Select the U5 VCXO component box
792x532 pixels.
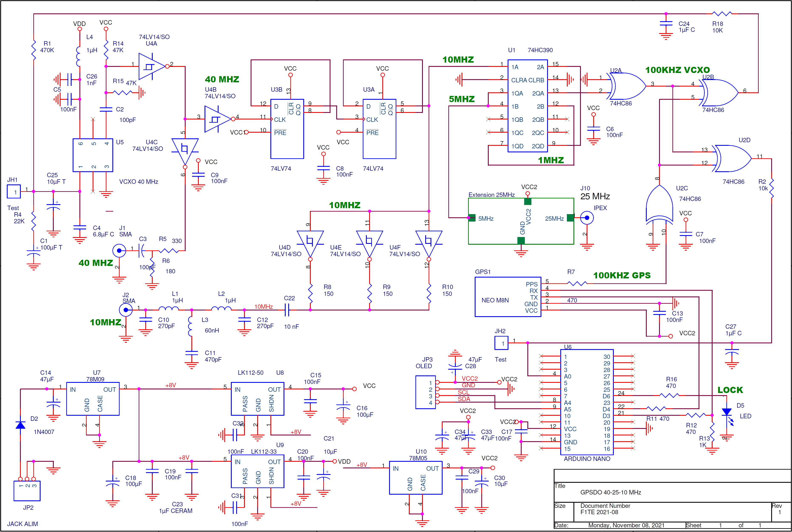[x=93, y=155]
